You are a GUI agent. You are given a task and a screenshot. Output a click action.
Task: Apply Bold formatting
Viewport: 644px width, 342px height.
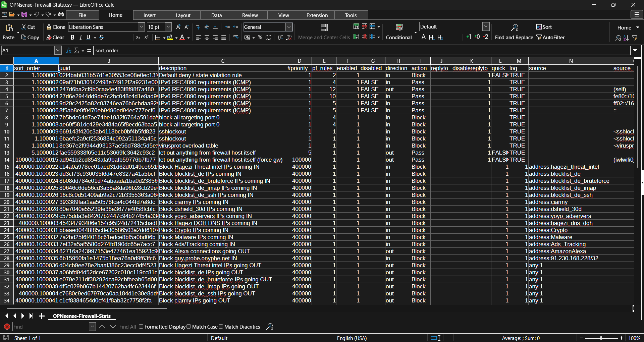click(x=72, y=37)
